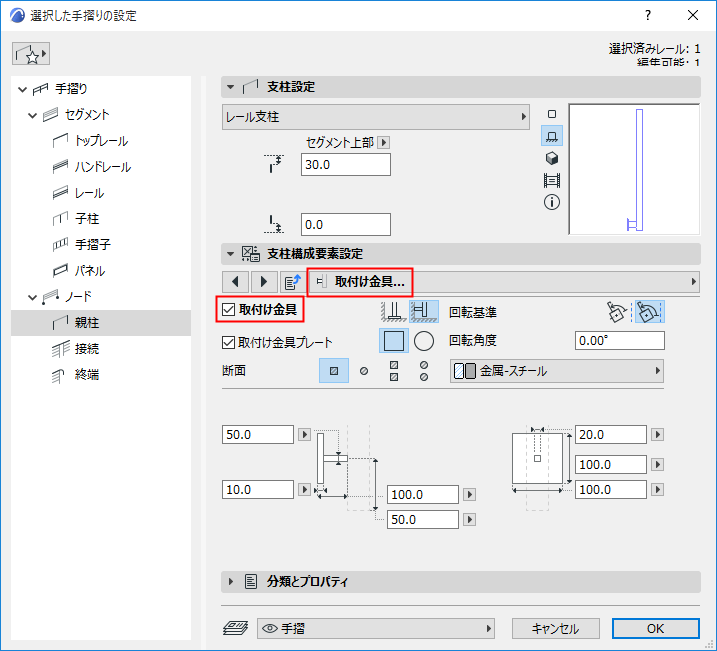Click the preview of the rail post

(x=634, y=169)
